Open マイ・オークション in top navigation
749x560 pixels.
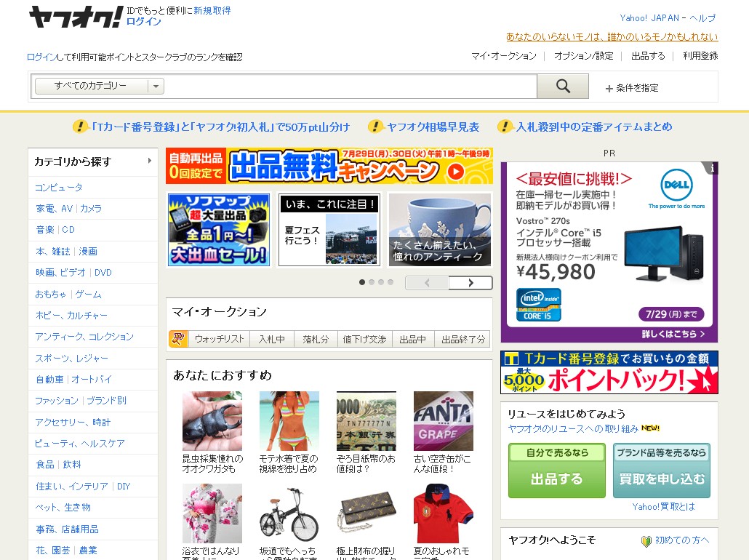pos(504,56)
